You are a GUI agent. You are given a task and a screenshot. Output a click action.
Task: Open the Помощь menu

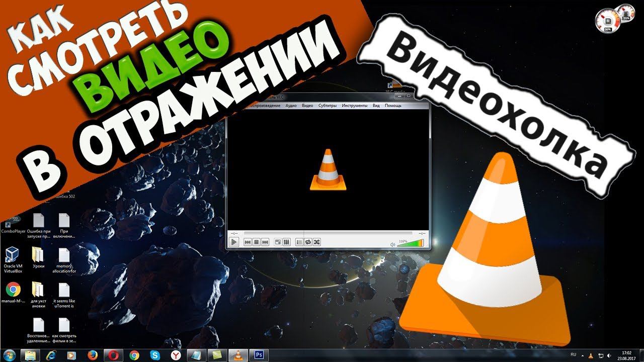[x=393, y=106]
